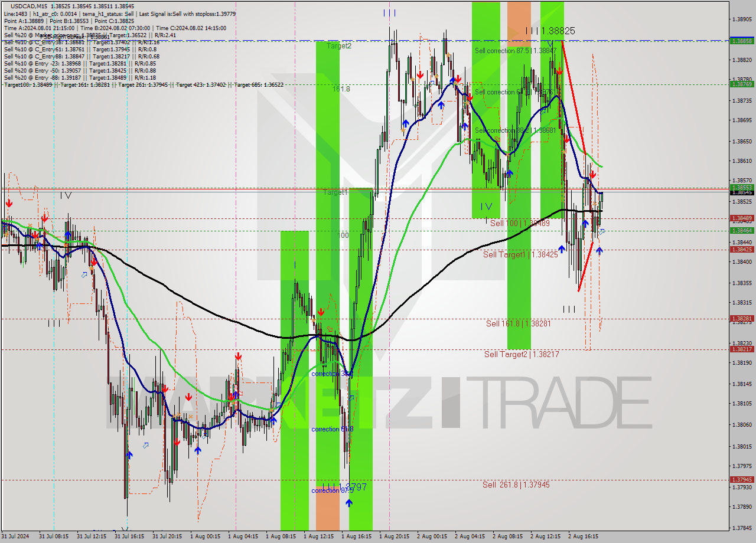Image resolution: width=756 pixels, height=543 pixels.
Task: Click the '2 Aug 16:15' time axis label
Action: 583,537
